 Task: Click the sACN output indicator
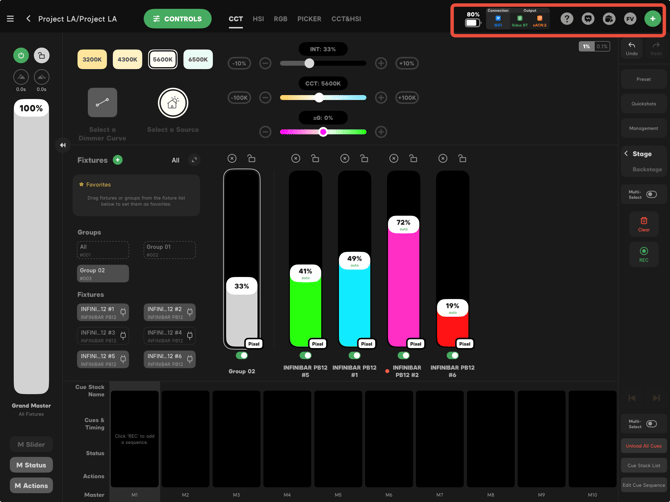coord(540,21)
